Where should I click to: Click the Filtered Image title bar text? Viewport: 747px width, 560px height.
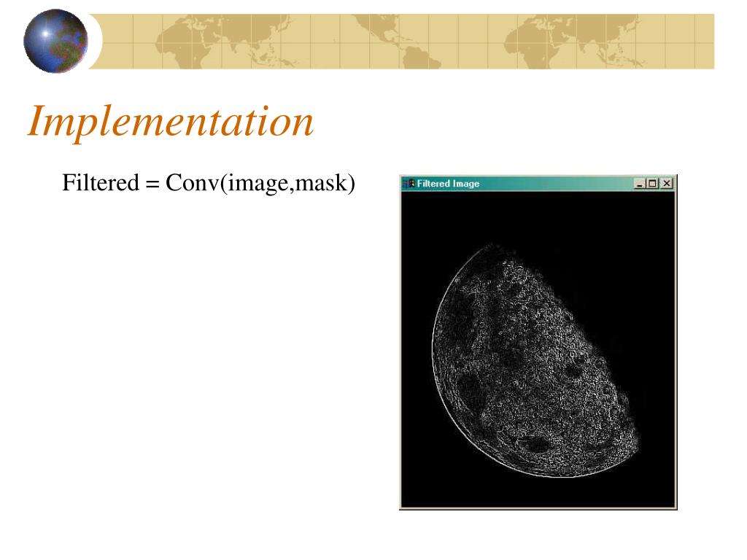click(448, 183)
